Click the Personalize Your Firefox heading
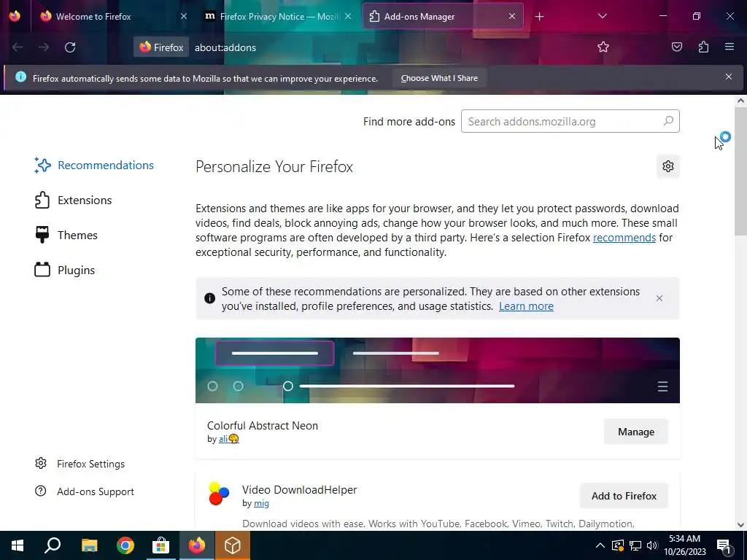This screenshot has height=560, width=747. [x=274, y=167]
